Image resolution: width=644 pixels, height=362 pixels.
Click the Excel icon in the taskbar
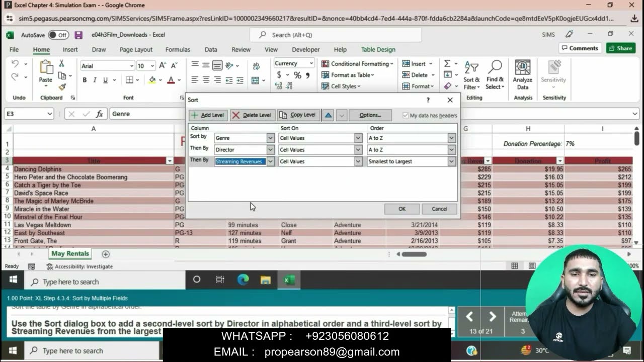289,280
